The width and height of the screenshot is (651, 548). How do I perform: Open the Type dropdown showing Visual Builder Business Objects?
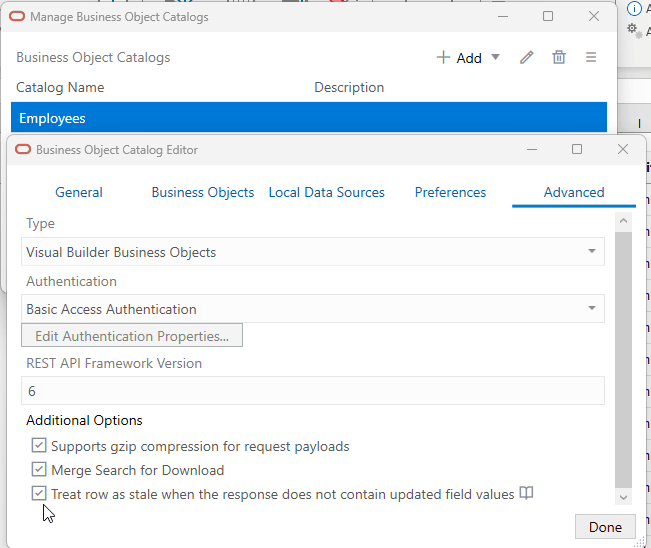pyautogui.click(x=313, y=252)
